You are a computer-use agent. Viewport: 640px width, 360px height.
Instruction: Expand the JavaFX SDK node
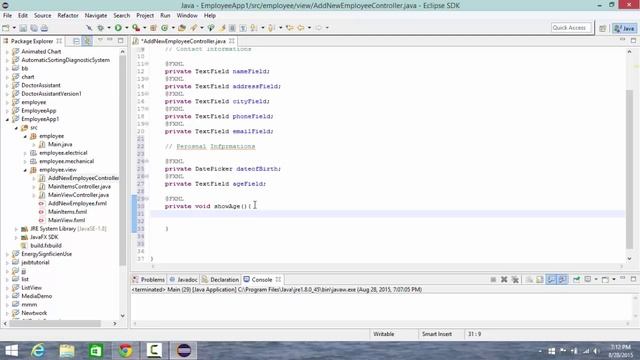tap(16, 237)
